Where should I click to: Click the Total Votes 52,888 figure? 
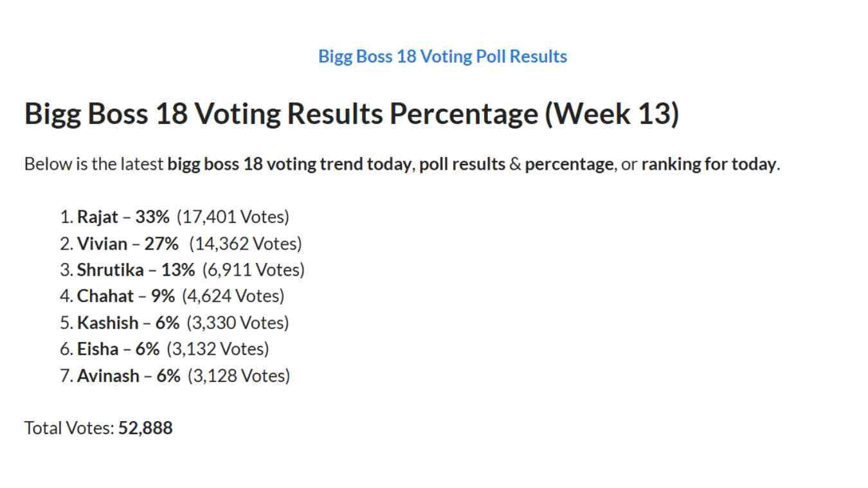tap(145, 428)
